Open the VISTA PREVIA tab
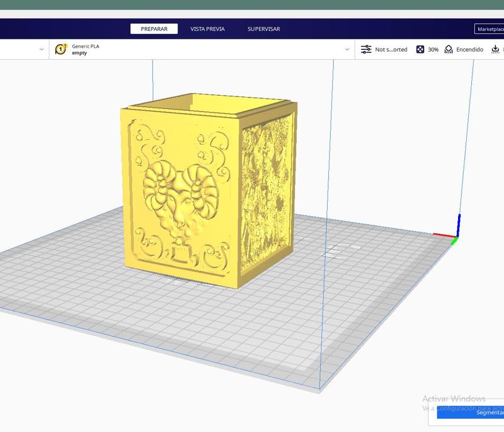Viewport: 504px width, 432px height. click(x=207, y=29)
